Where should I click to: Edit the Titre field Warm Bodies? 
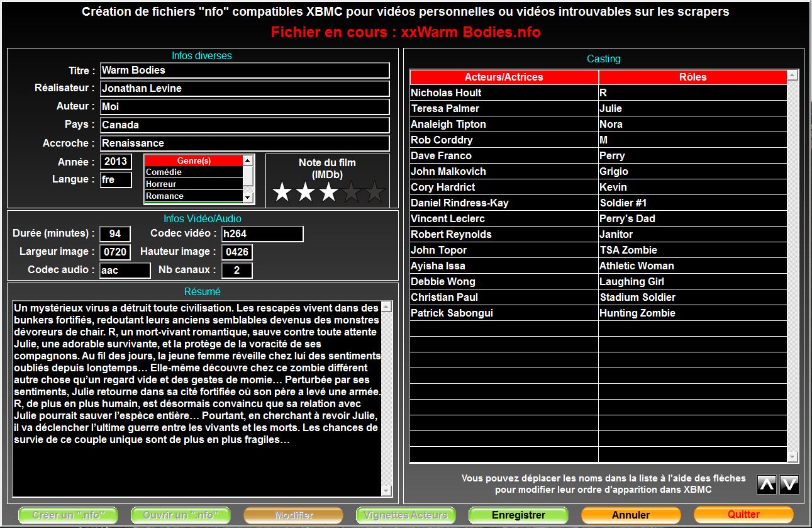(x=245, y=70)
